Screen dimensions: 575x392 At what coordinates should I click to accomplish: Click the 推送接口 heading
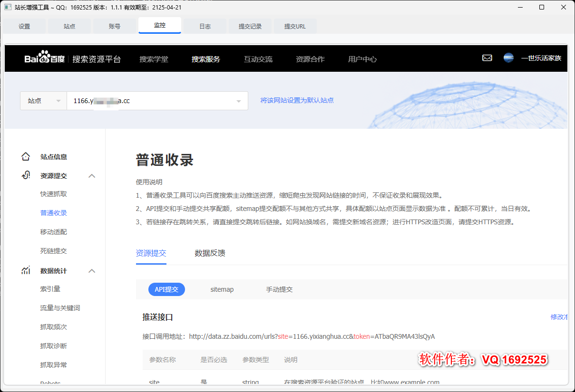[x=158, y=317]
